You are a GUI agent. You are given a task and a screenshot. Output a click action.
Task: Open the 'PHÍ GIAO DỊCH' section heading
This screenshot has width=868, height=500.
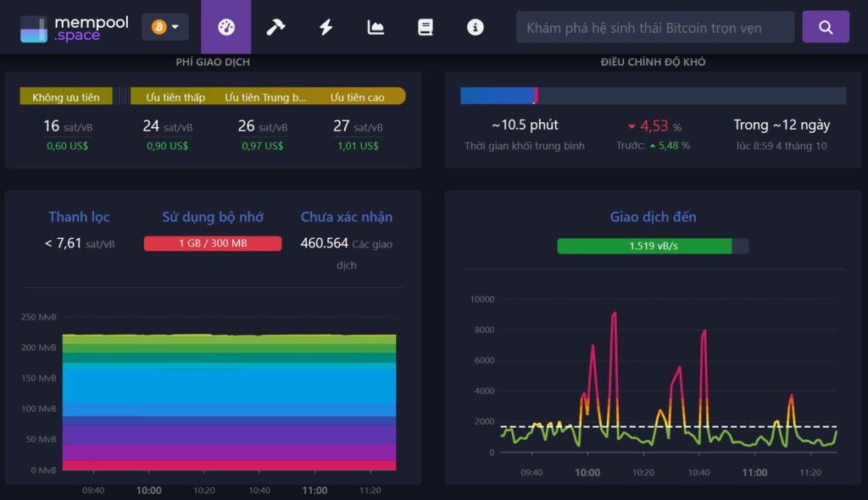coord(213,62)
